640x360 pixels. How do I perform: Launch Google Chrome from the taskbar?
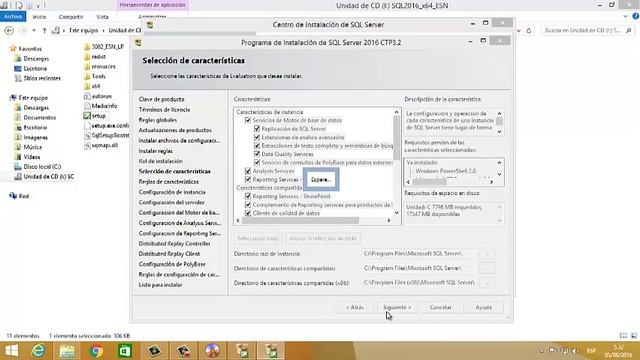[x=96, y=351]
